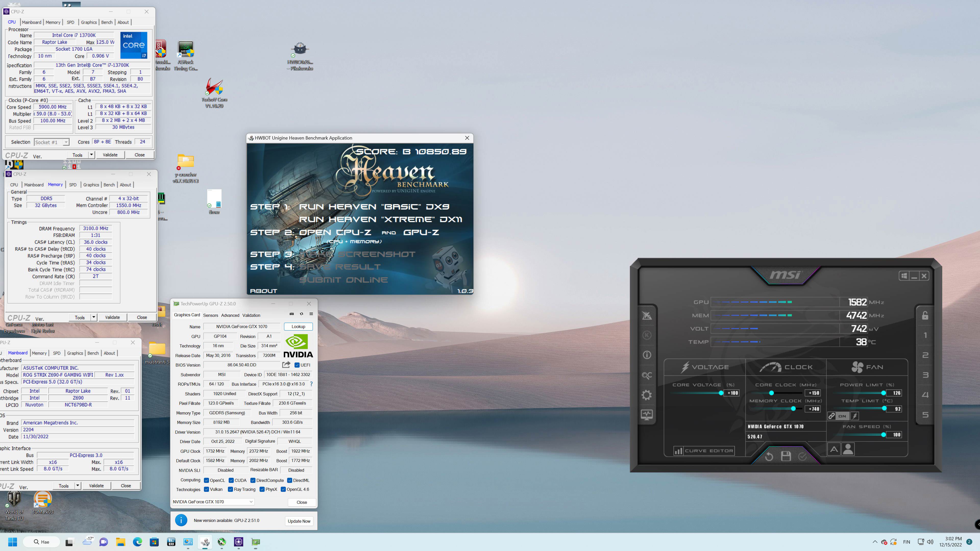
Task: Switch to Sensors tab in GPU-Z
Action: (x=210, y=315)
